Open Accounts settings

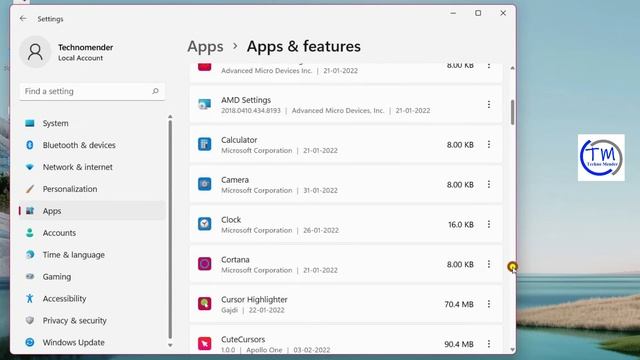point(92,233)
